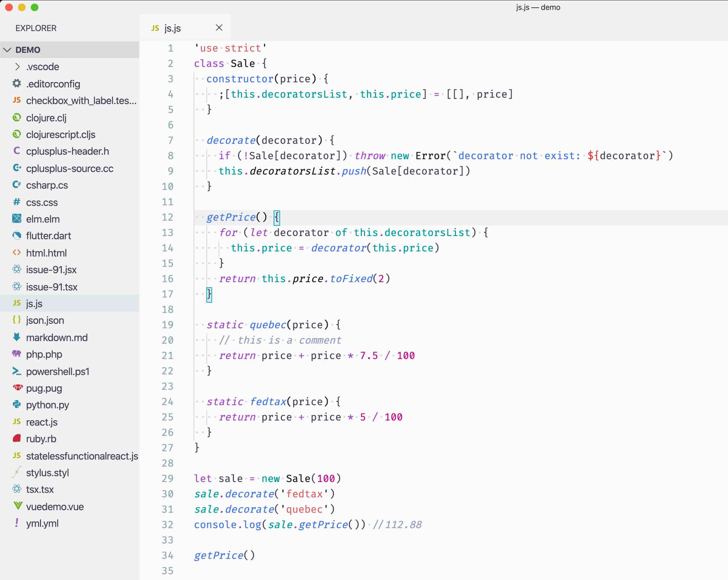Image resolution: width=728 pixels, height=580 pixels.
Task: Click the HTML brackets icon beside html.html
Action: click(17, 252)
